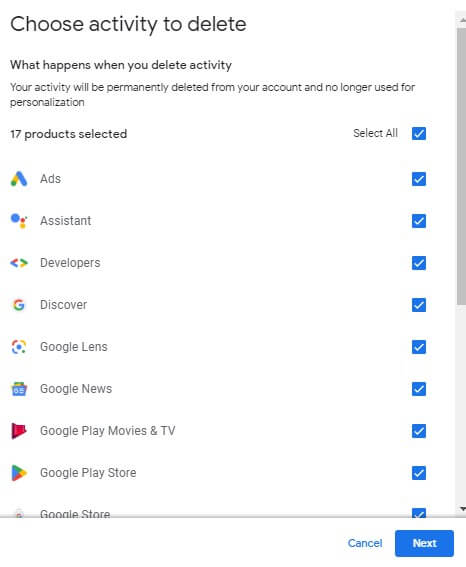
Task: Click the Discover Google G icon
Action: pos(19,305)
